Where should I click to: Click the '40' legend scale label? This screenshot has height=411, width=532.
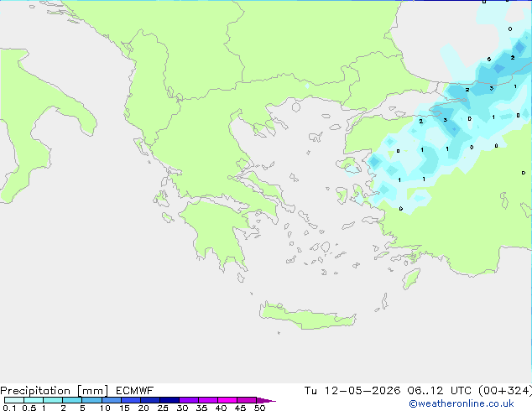(221, 408)
